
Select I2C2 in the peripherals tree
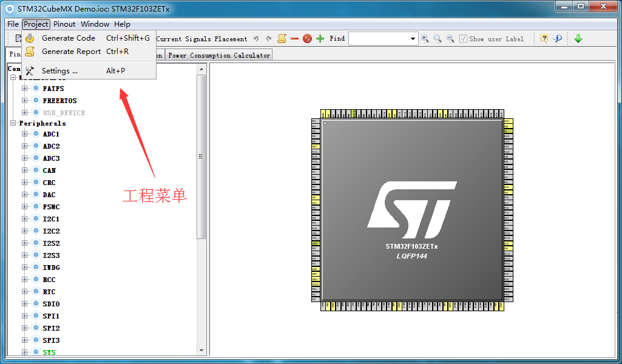(51, 231)
